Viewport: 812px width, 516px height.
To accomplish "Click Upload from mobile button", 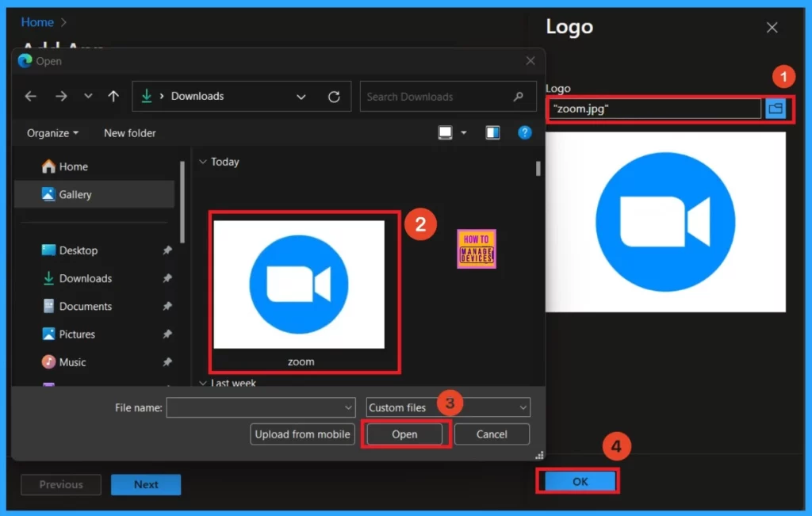I will 302,434.
